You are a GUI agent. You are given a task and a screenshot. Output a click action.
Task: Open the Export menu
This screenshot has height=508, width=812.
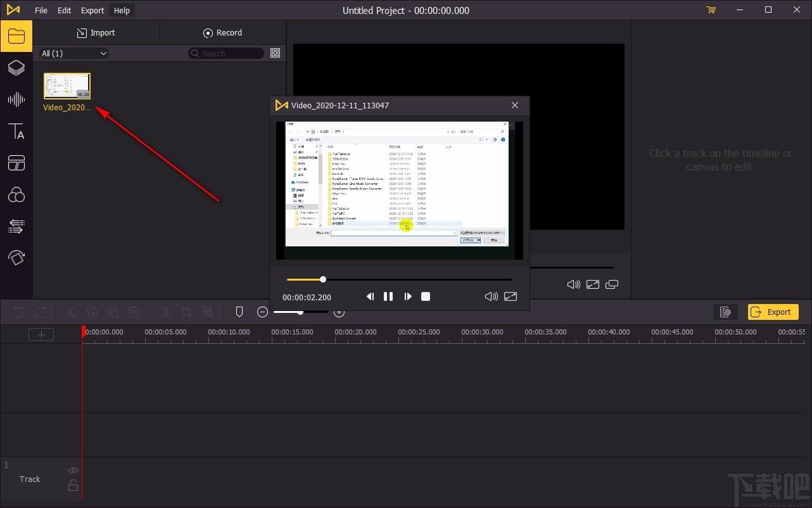click(x=92, y=10)
